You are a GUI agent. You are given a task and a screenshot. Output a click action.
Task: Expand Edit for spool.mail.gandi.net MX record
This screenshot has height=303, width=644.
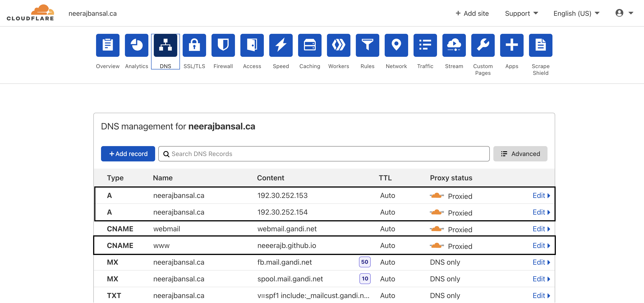541,279
